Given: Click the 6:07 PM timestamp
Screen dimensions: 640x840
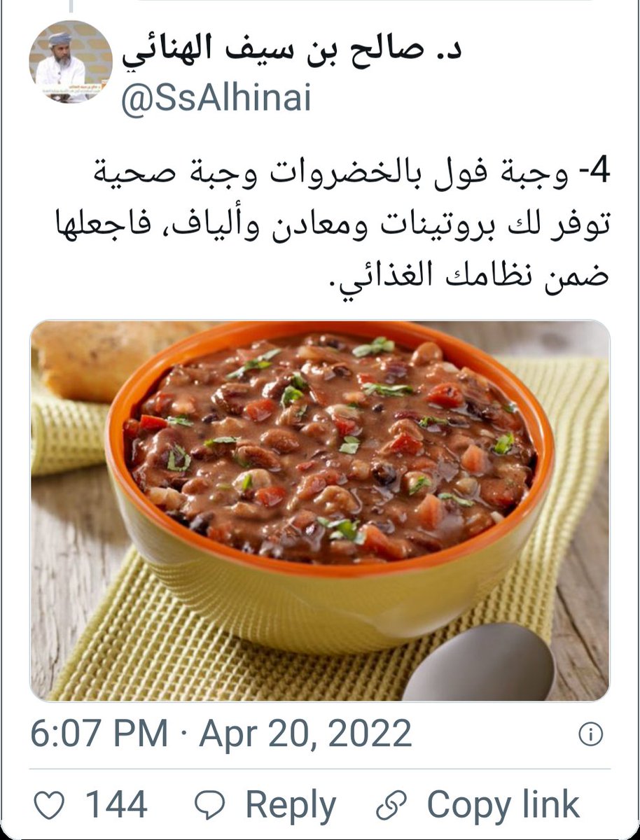Looking at the screenshot, I should coord(99,734).
